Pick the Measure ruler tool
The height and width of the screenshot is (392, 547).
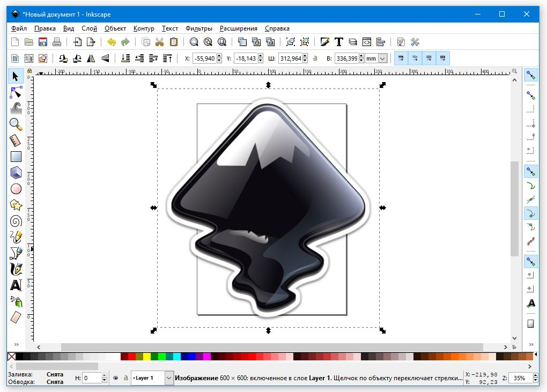(x=16, y=140)
